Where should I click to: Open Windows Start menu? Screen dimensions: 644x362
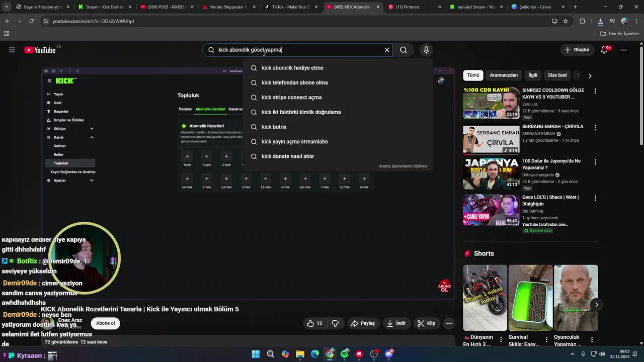click(x=256, y=354)
